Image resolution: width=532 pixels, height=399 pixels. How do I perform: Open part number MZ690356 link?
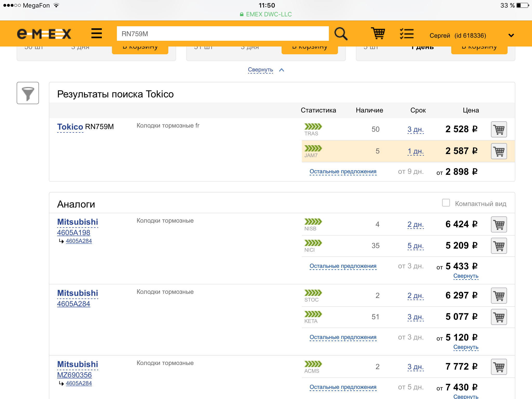74,375
